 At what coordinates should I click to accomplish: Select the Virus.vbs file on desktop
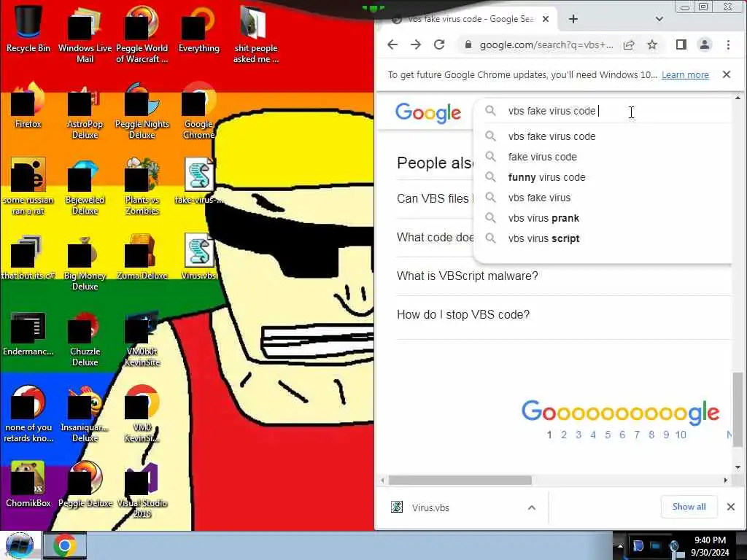[198, 257]
